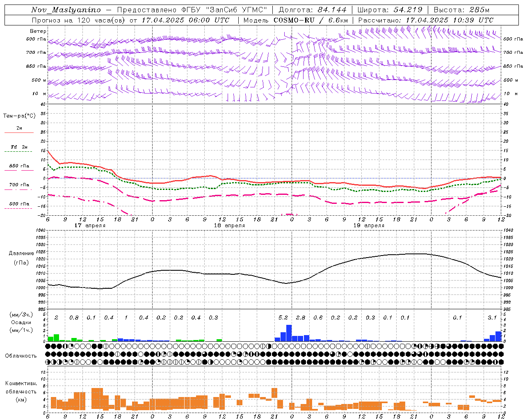525x420 pixels.
Task: Click the dashed legend line under temperature 500 гПа
Action: (18, 208)
